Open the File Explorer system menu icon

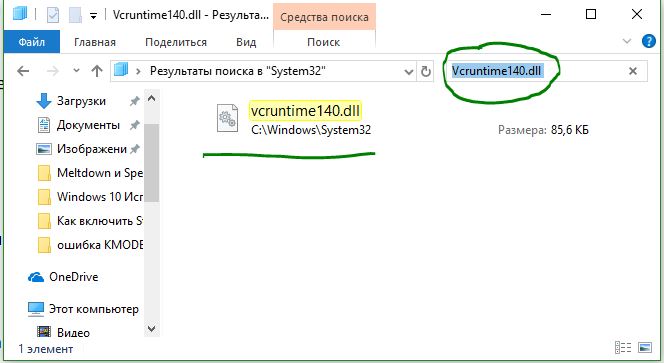tap(20, 14)
